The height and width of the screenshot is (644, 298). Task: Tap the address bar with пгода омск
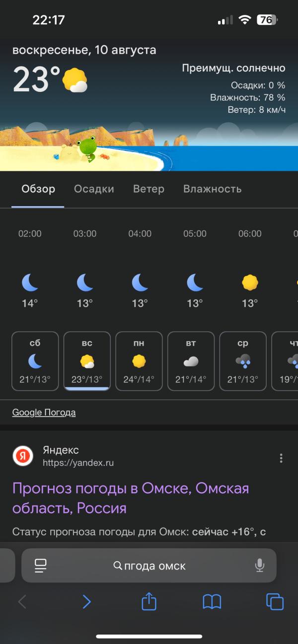pyautogui.click(x=149, y=566)
